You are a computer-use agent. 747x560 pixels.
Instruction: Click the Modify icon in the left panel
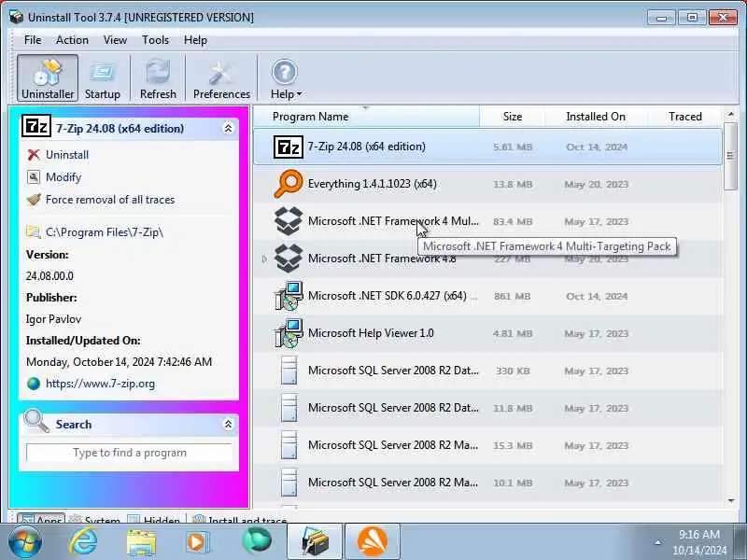tap(34, 177)
